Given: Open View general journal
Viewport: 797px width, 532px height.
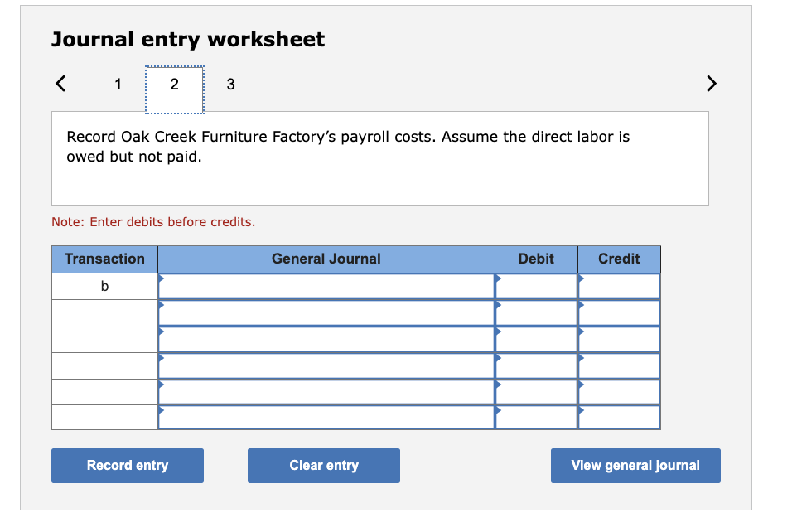Looking at the screenshot, I should point(635,466).
